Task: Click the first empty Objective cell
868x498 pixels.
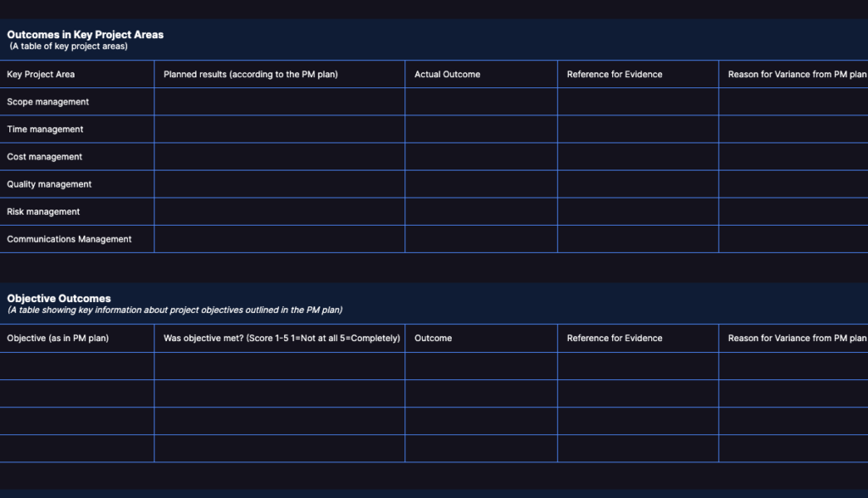Action: tap(76, 365)
